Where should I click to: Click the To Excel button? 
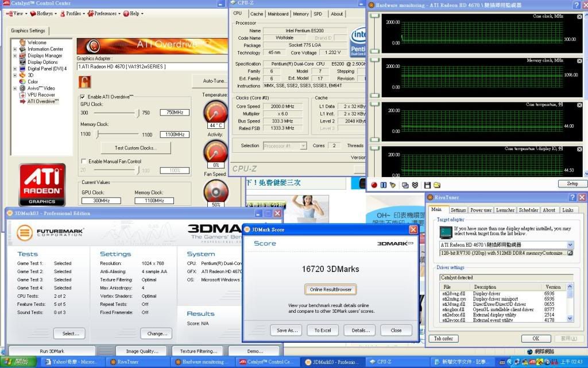pyautogui.click(x=323, y=331)
